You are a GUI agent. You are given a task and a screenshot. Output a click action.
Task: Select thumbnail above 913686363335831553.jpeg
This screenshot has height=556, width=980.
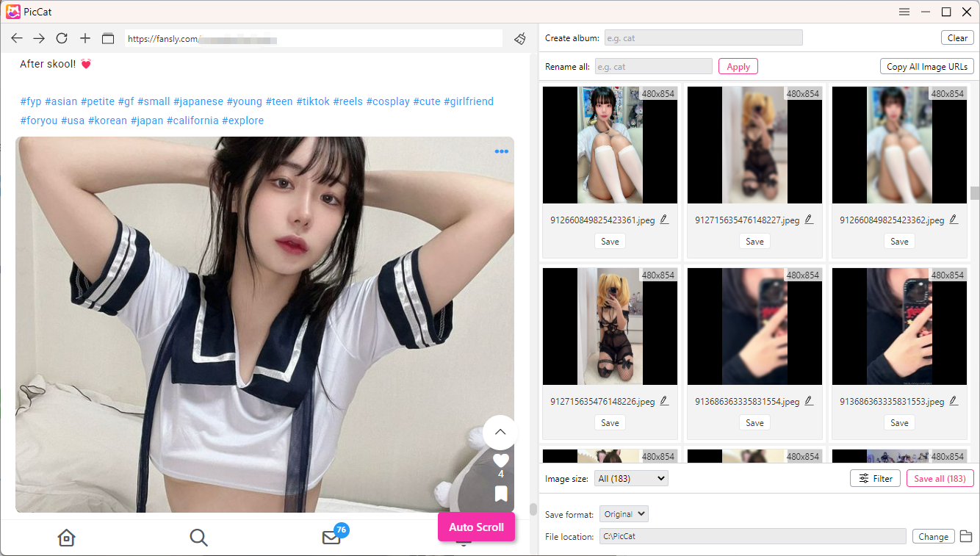pos(899,326)
